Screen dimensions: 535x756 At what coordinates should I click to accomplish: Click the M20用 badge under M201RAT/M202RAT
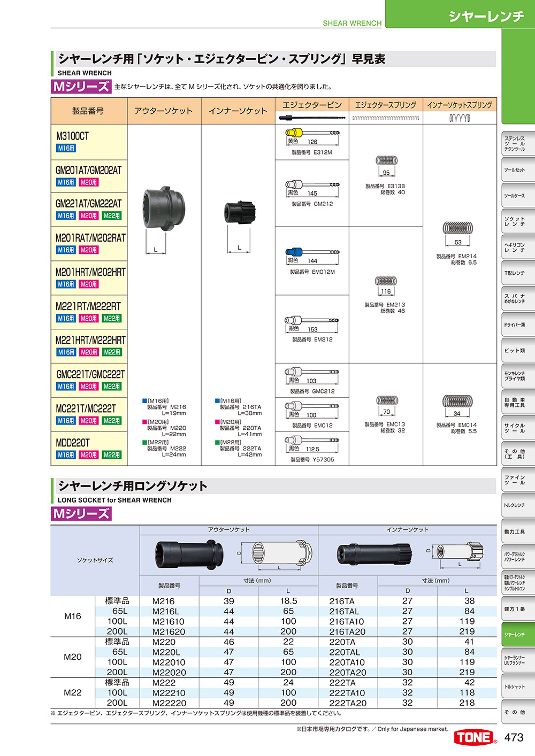pyautogui.click(x=89, y=250)
